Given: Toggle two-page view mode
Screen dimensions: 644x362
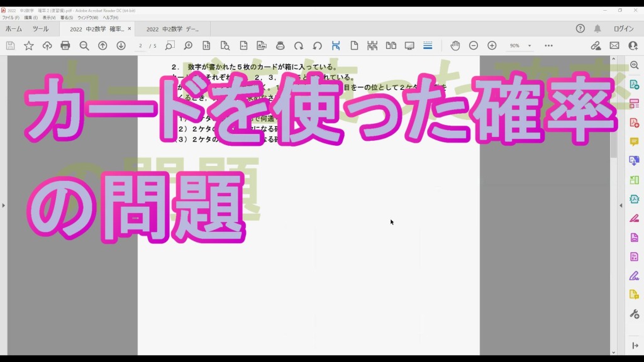Looking at the screenshot, I should coord(391,46).
